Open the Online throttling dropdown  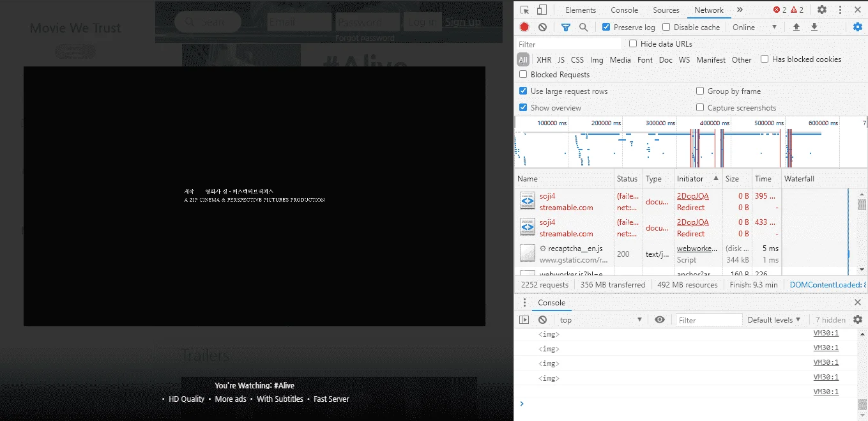(754, 27)
